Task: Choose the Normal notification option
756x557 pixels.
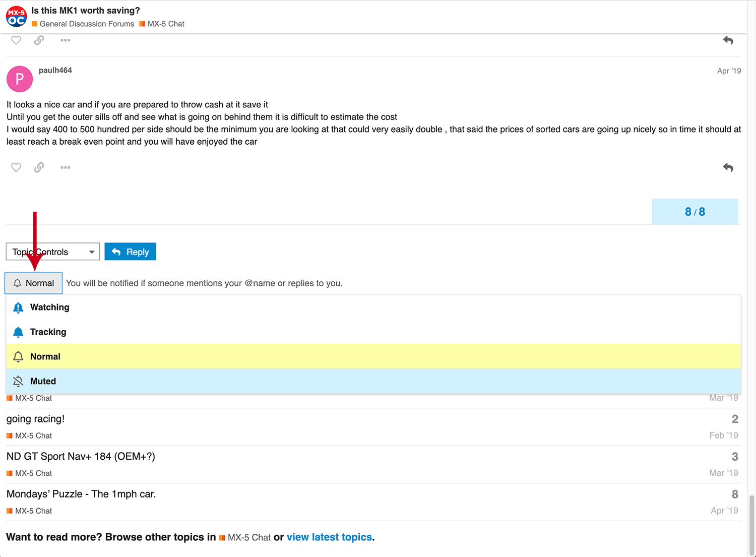Action: pos(45,357)
